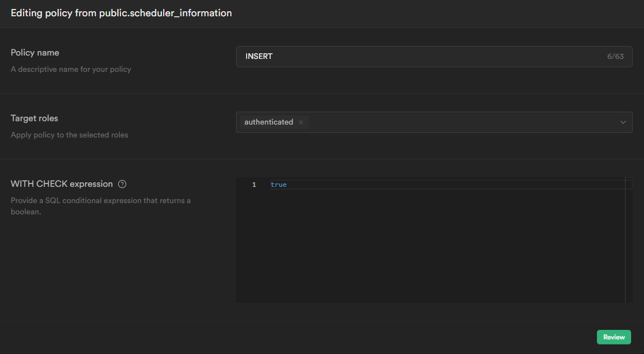This screenshot has width=644, height=354.
Task: Click the editor's vertical scrollbar strip
Action: click(629, 240)
